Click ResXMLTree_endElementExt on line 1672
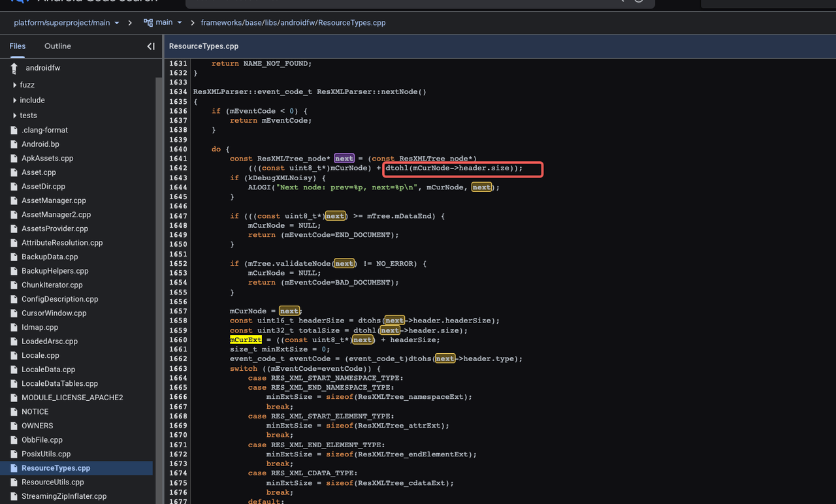836x504 pixels. [x=415, y=454]
